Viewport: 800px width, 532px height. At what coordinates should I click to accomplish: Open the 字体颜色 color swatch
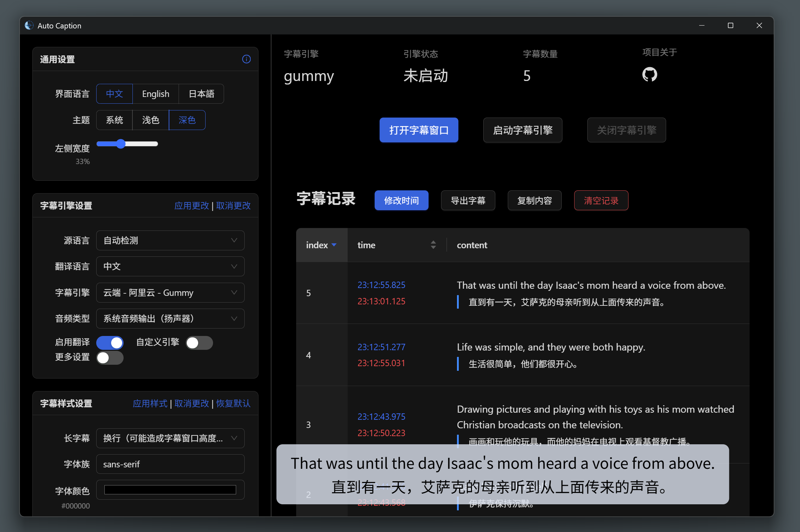pos(170,490)
